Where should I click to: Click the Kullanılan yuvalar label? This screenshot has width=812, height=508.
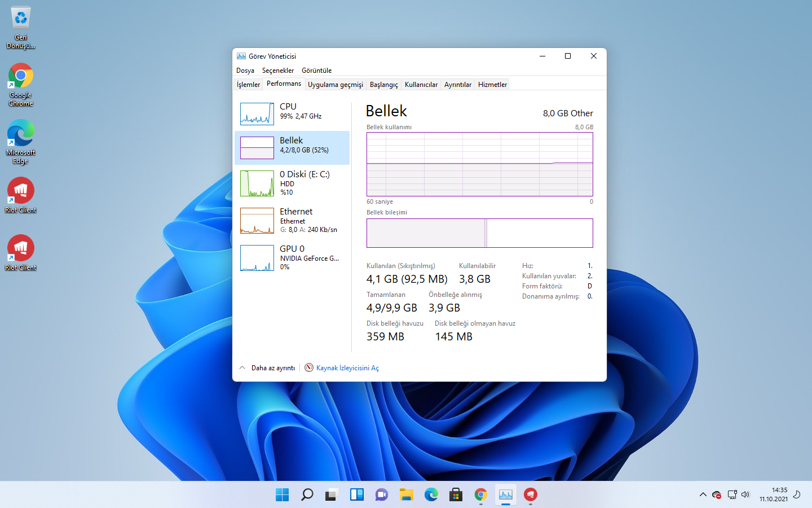[x=549, y=276]
